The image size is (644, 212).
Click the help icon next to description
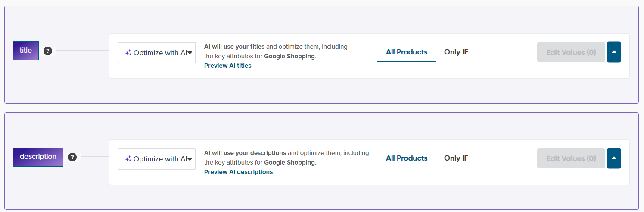pyautogui.click(x=72, y=157)
